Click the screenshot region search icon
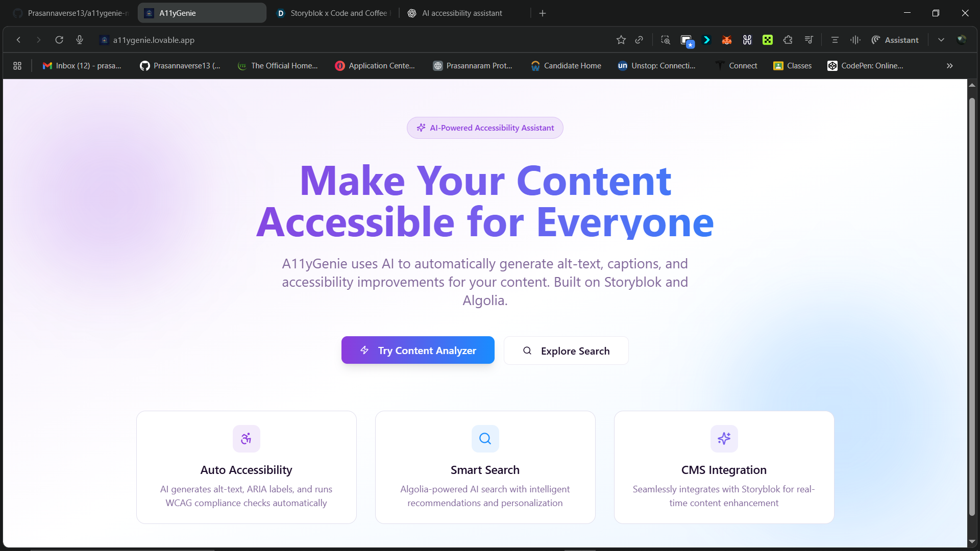This screenshot has width=980, height=551. click(665, 40)
